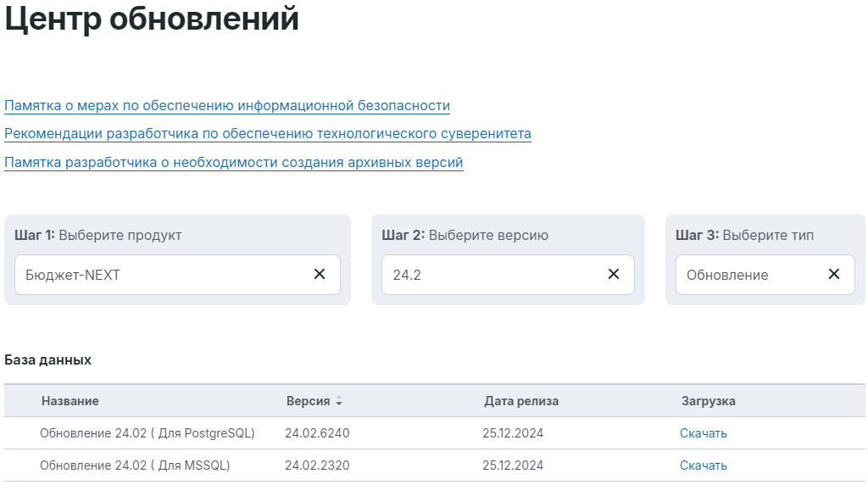This screenshot has width=868, height=485.
Task: Click version value 24.02.6240
Action: click(x=317, y=433)
